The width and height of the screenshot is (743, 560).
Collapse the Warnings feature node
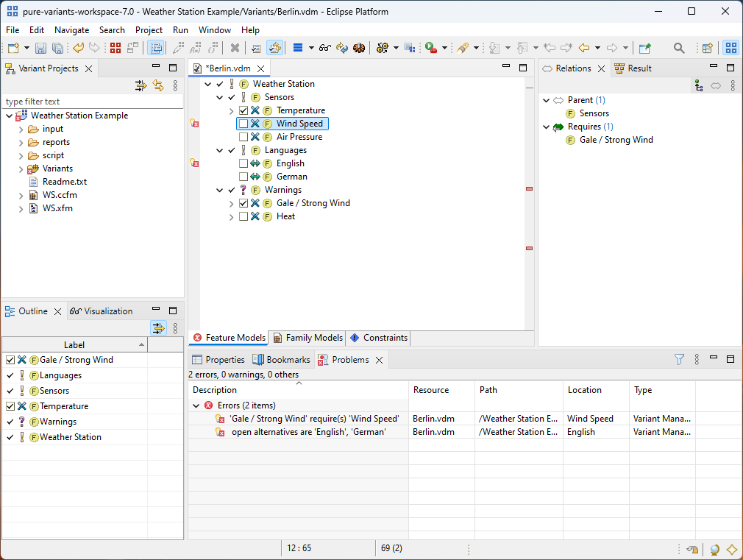pyautogui.click(x=218, y=189)
